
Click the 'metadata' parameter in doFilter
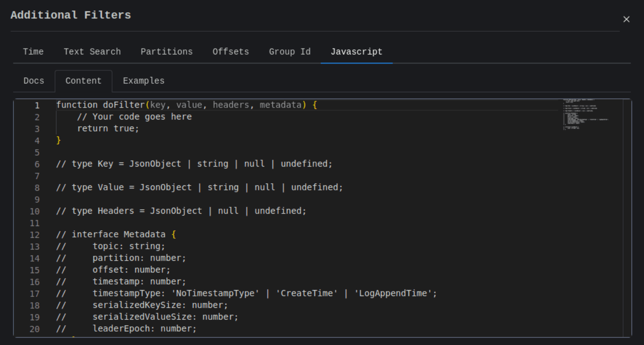click(280, 105)
